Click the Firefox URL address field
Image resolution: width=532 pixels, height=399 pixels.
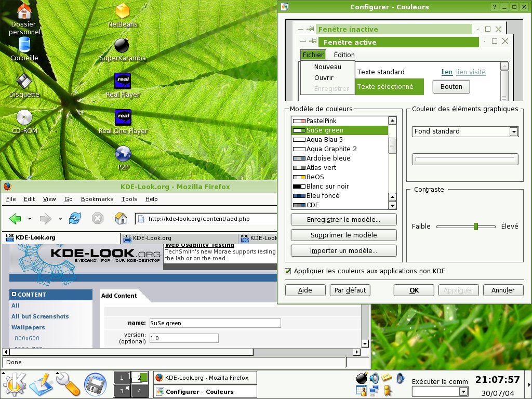[x=207, y=219]
